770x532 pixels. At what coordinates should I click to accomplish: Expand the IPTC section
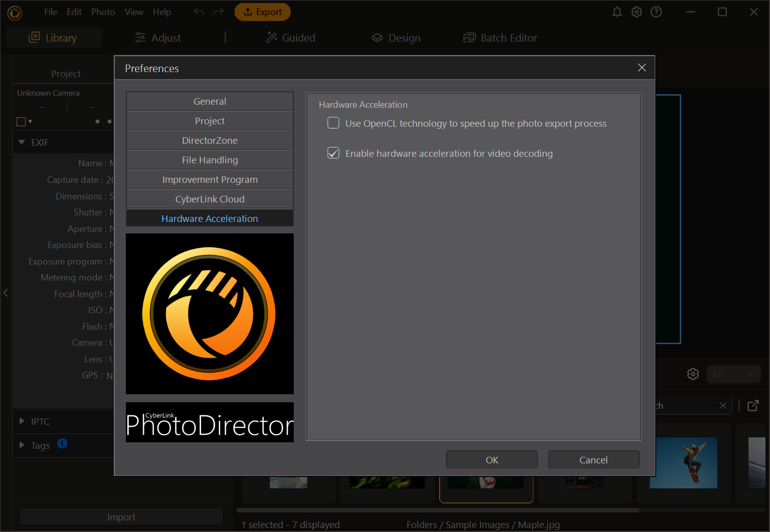pyautogui.click(x=22, y=421)
